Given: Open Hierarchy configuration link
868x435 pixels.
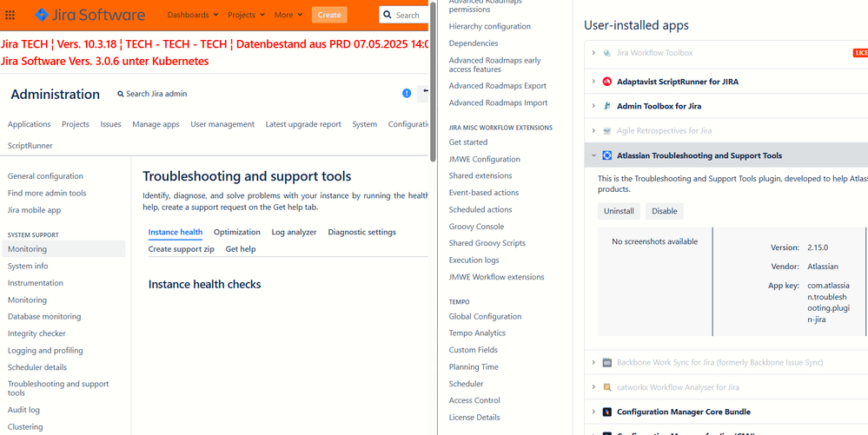Looking at the screenshot, I should 490,26.
